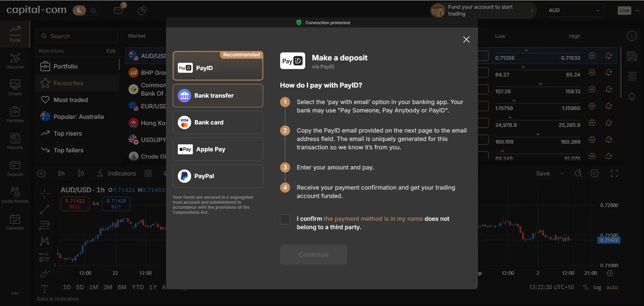Viewport: 644px width, 306px height.
Task: Add the 0.71533 high row to watchlist
Action: tap(592, 56)
